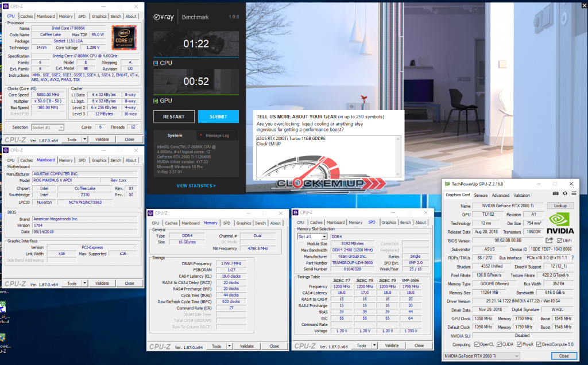
Task: Click the Close button in GPU-Z
Action: [564, 356]
